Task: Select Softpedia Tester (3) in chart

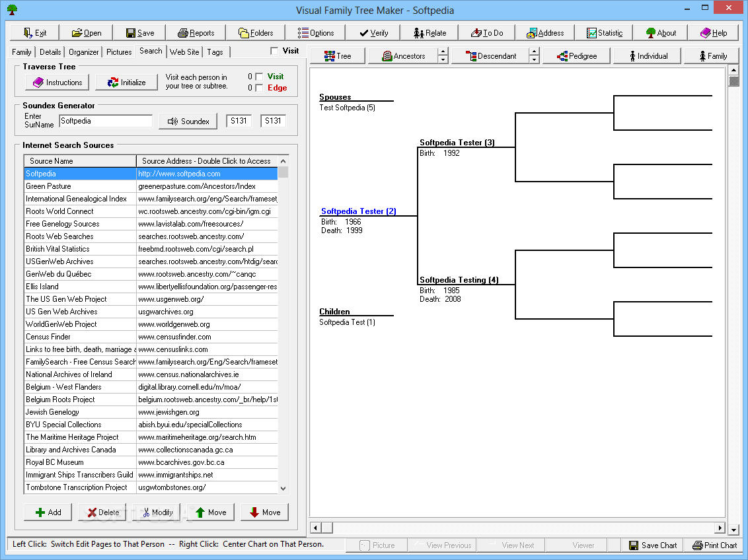Action: 457,143
